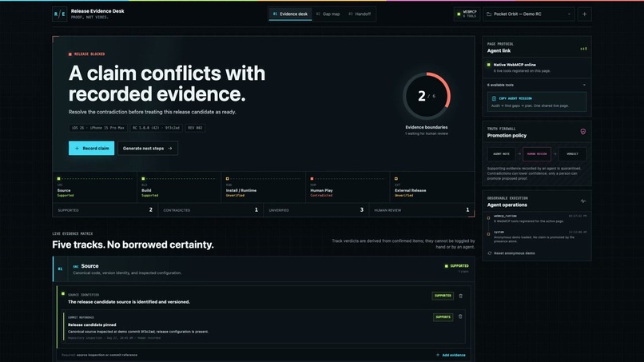Click the Release Blocked status label

[86, 54]
